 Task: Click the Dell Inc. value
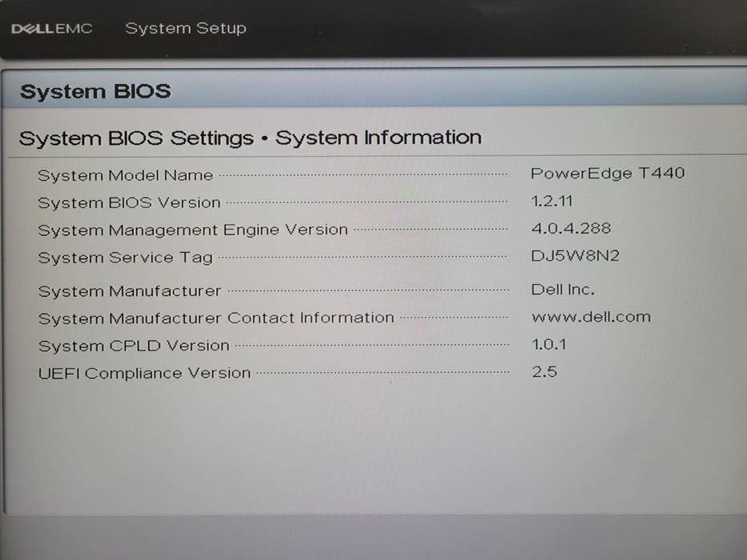(x=563, y=290)
